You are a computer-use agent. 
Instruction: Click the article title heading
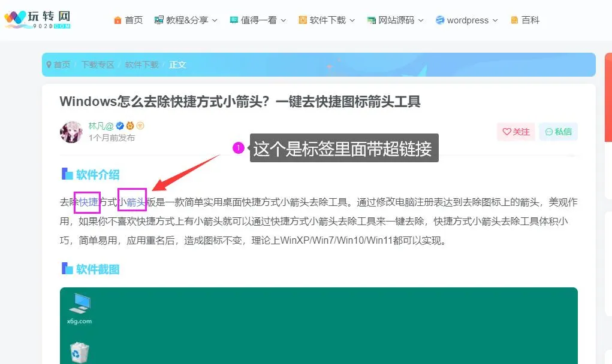[x=240, y=102]
